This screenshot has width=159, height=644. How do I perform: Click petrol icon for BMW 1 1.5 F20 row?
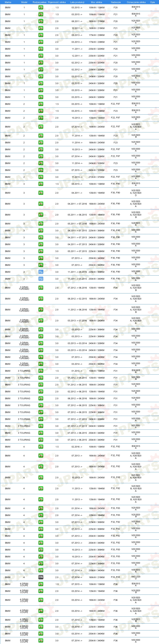pos(41,8)
